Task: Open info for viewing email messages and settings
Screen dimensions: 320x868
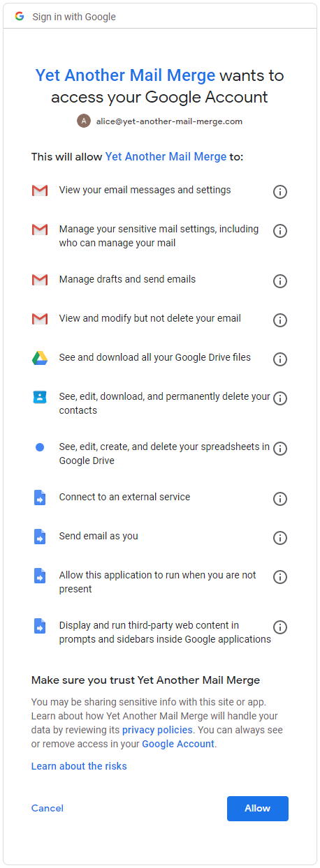Action: (280, 191)
